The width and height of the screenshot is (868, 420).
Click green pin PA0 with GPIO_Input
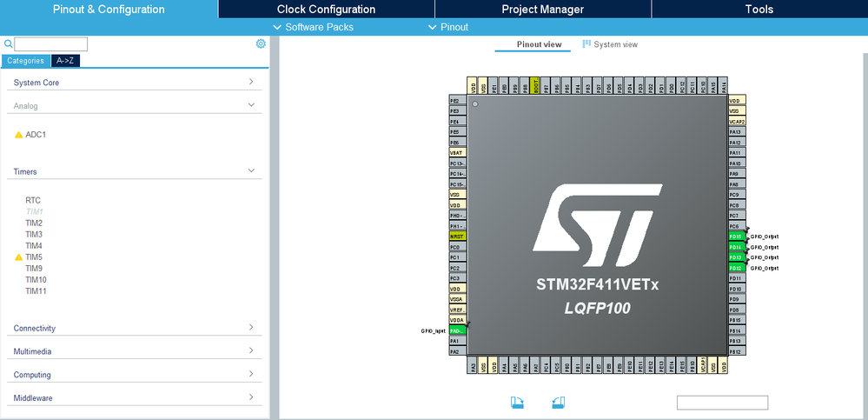coord(458,330)
